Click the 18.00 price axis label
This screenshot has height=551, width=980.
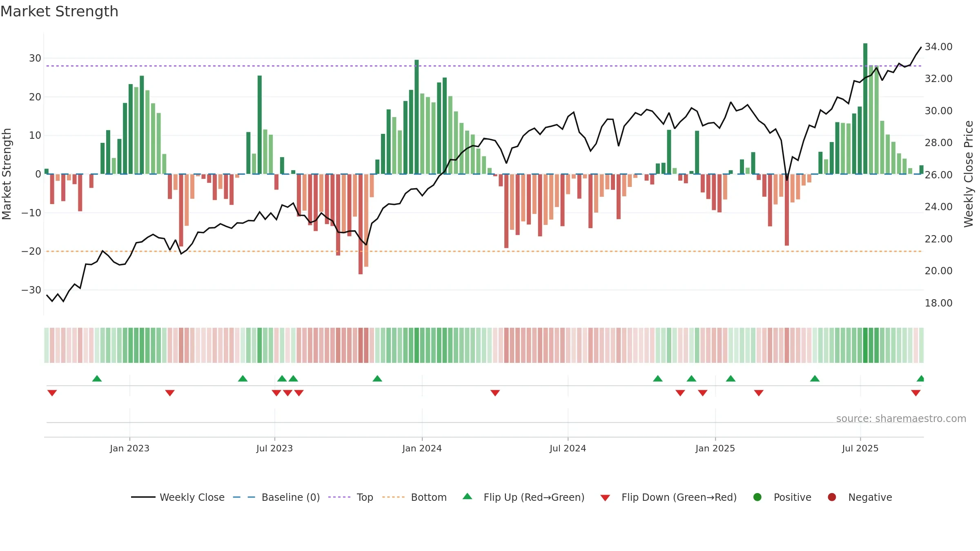[938, 303]
